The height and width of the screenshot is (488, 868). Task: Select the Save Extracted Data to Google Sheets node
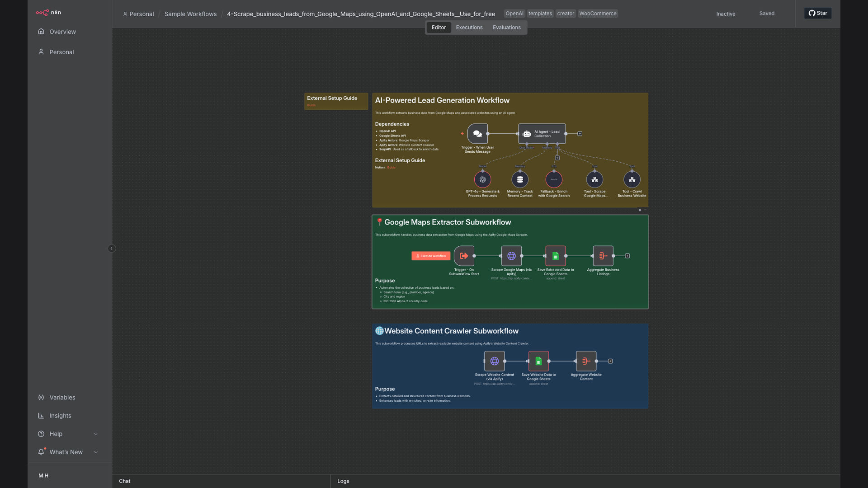pos(556,256)
